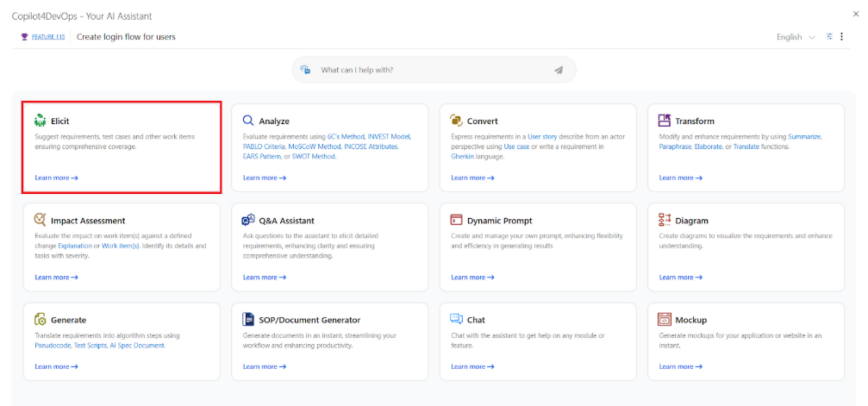Click the Transform module icon

tap(665, 120)
